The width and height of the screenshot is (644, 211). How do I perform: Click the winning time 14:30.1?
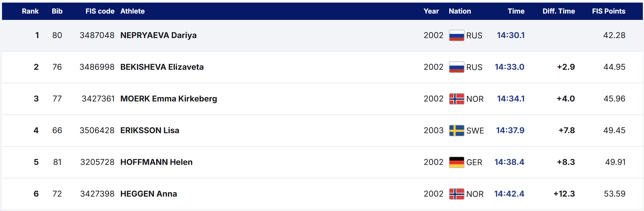(x=511, y=35)
